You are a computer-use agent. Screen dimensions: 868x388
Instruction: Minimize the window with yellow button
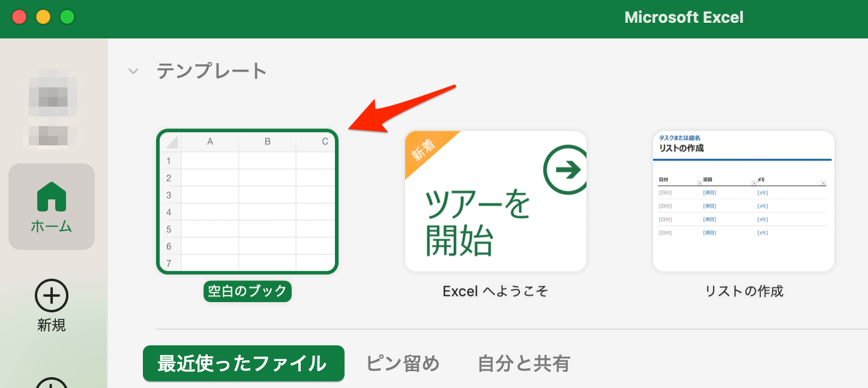pos(43,17)
